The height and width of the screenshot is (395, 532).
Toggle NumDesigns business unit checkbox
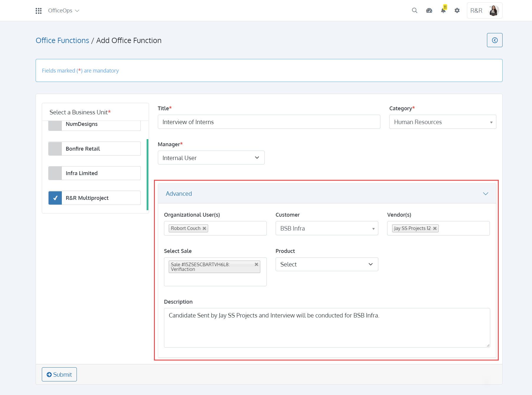click(55, 126)
